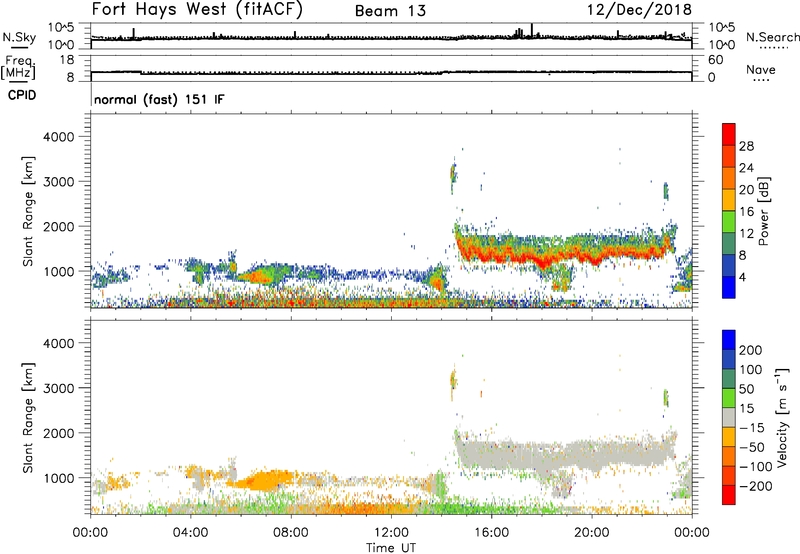The height and width of the screenshot is (554, 800).
Task: Click the normal (fast) 151 IF text
Action: (159, 99)
